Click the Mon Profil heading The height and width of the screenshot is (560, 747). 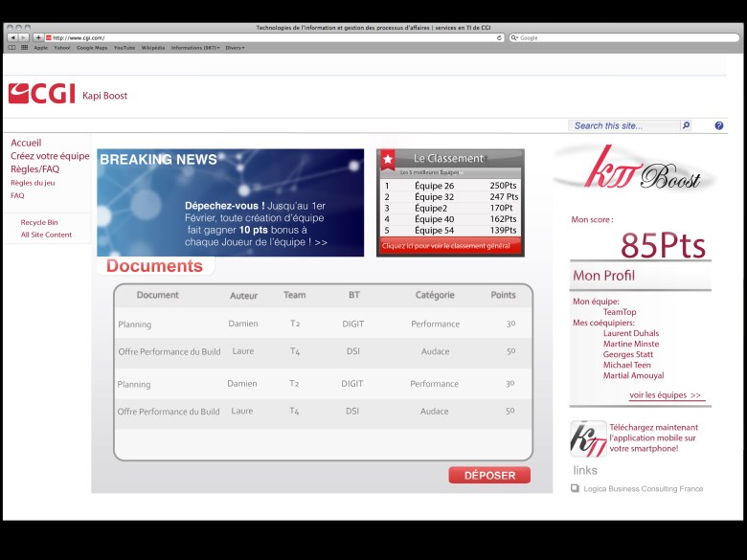603,276
